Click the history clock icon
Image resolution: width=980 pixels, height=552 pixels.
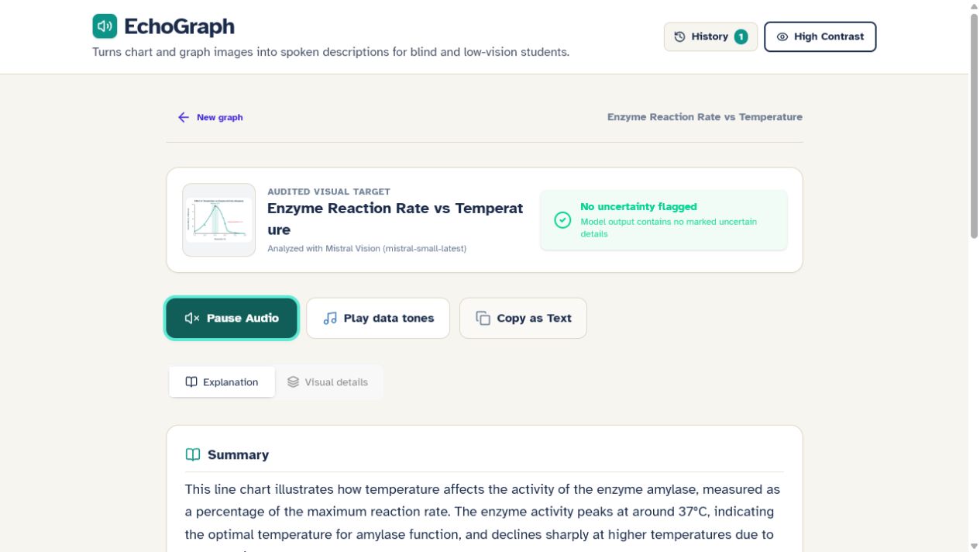point(680,36)
